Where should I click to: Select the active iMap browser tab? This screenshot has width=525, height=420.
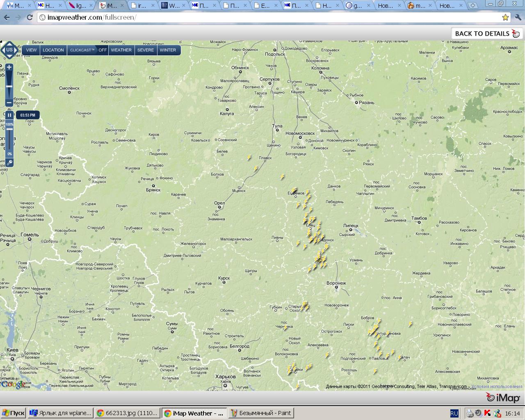coord(111,6)
